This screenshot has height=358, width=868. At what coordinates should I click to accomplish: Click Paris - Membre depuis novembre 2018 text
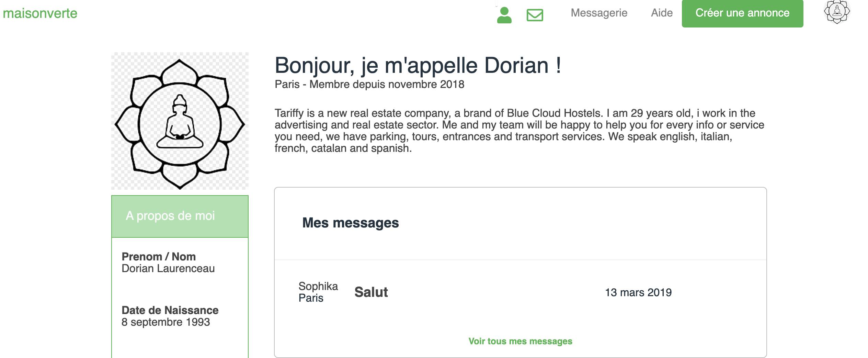[x=369, y=84]
